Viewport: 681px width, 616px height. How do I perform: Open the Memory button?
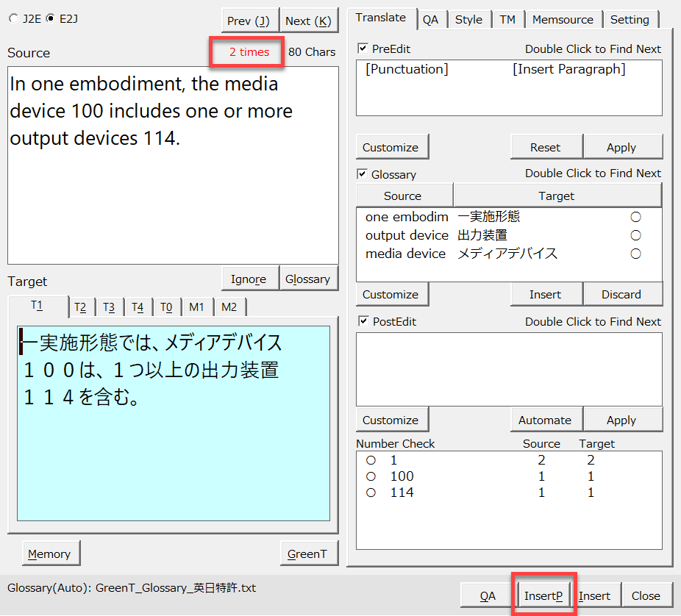[50, 554]
